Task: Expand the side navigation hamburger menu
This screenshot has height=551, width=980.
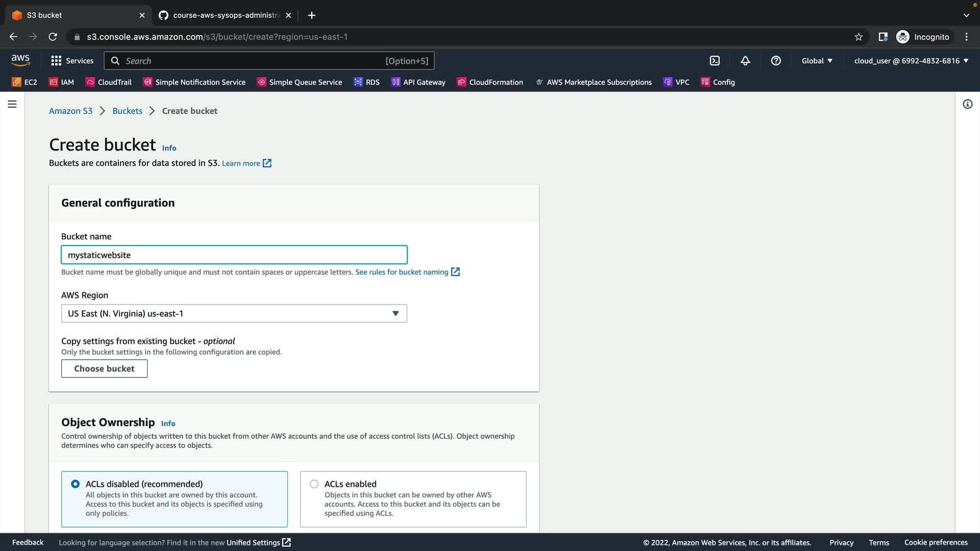Action: 12,104
